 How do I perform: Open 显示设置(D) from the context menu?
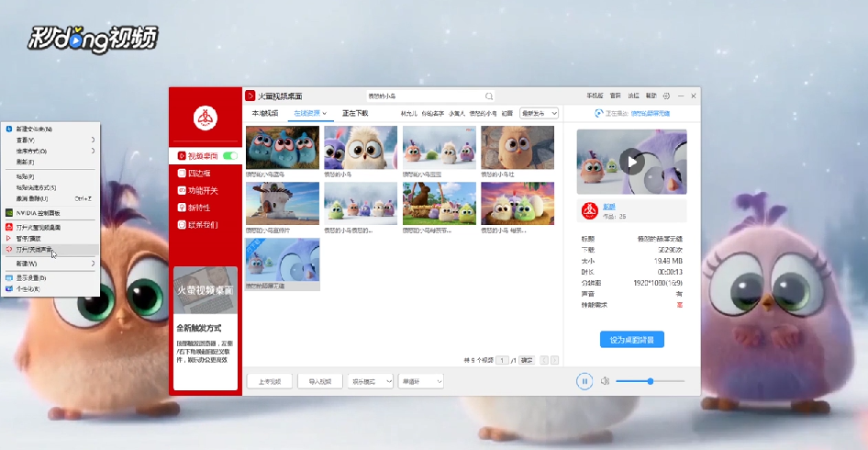(50, 278)
